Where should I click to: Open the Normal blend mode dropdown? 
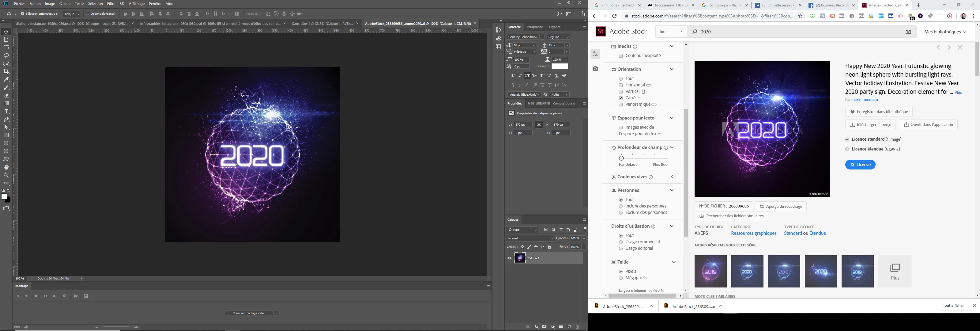[529, 238]
